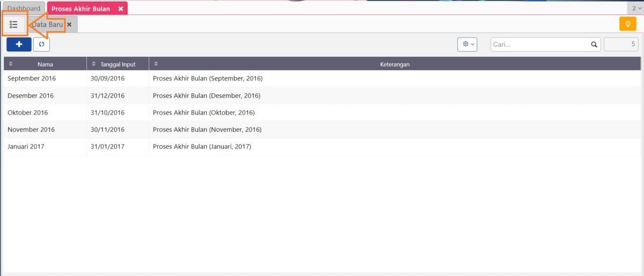The width and height of the screenshot is (644, 276).
Task: Click the magnifier search icon
Action: [x=594, y=44]
